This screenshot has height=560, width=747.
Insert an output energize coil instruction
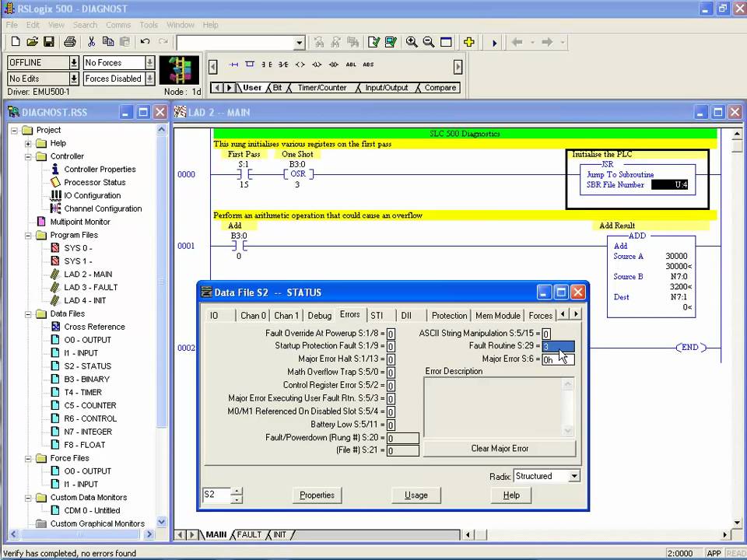pos(300,65)
